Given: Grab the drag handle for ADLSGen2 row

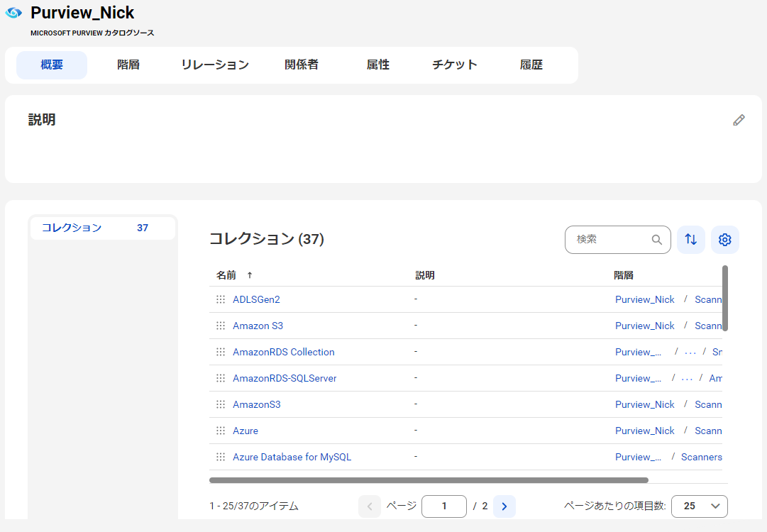Looking at the screenshot, I should pos(221,299).
